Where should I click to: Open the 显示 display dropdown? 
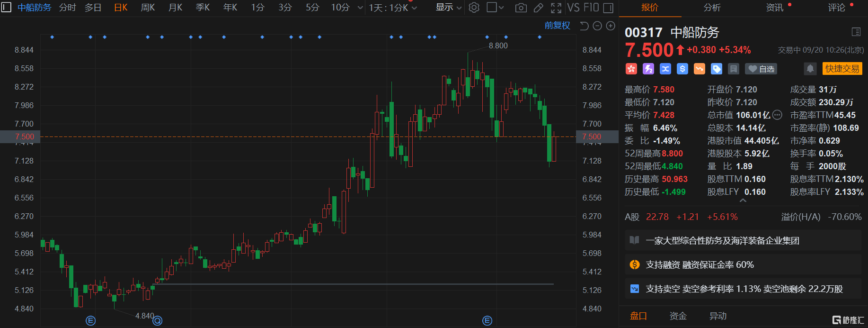pos(449,8)
